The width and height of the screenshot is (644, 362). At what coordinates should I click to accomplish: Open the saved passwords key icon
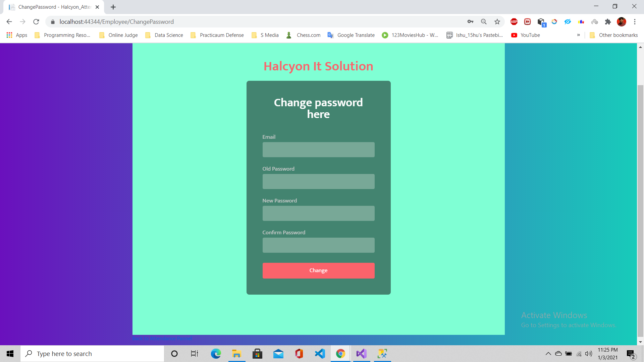(x=470, y=22)
